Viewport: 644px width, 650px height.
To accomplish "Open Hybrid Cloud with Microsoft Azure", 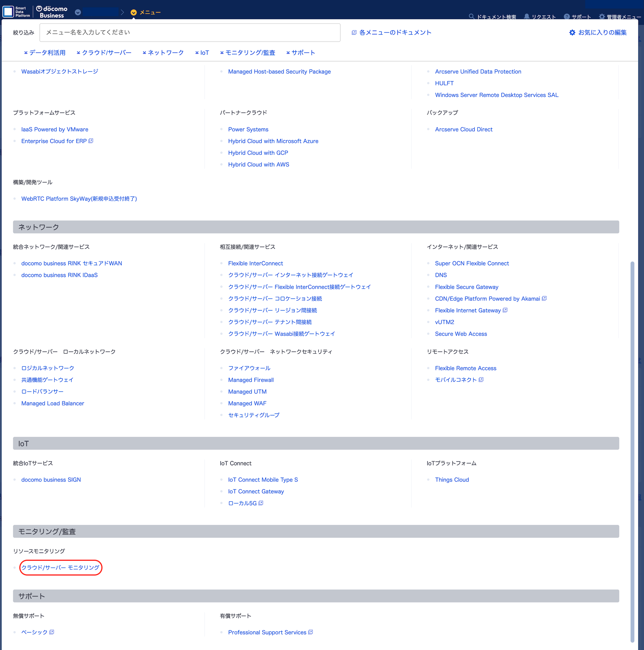I will click(x=273, y=141).
